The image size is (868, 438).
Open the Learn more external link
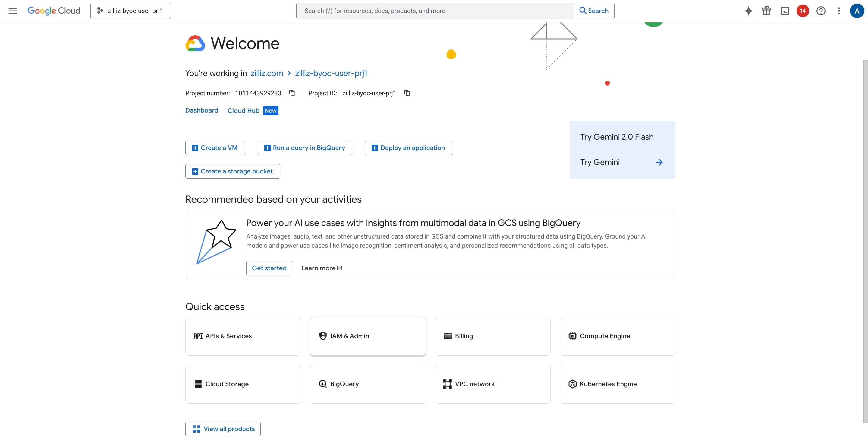point(322,268)
